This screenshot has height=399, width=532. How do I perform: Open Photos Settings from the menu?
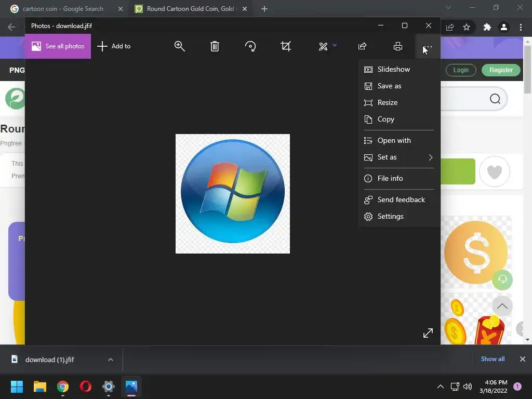399,217
